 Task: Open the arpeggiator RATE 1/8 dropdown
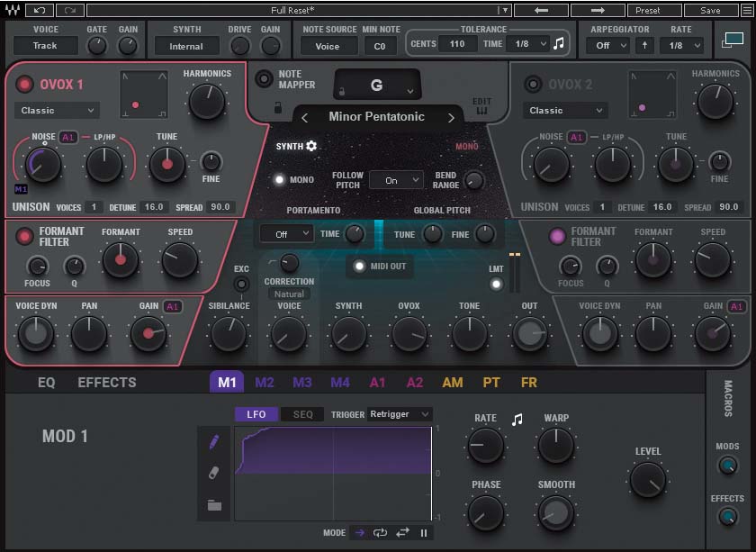click(x=683, y=45)
